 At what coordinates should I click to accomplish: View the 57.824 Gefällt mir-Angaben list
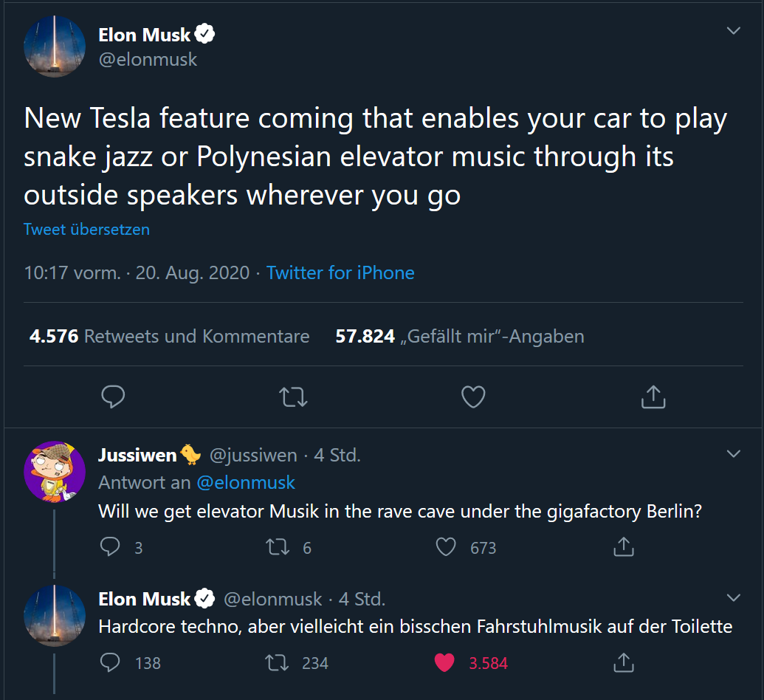click(459, 337)
